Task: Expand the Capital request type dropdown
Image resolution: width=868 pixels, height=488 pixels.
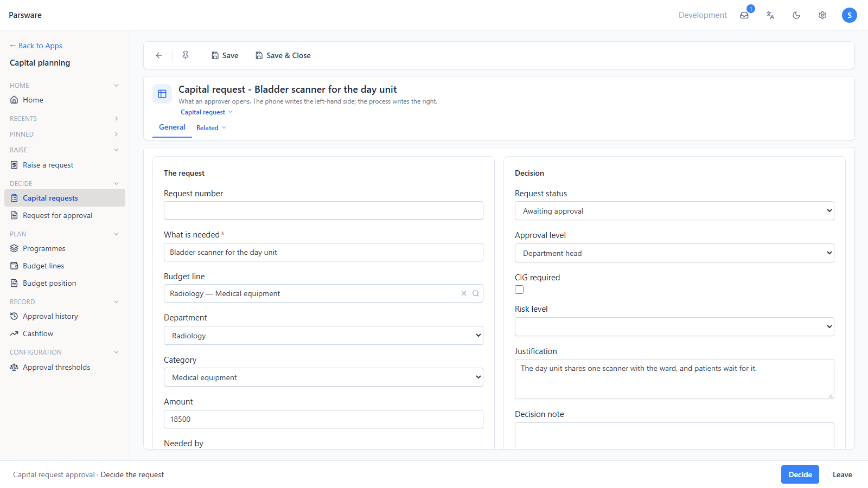Action: [207, 112]
